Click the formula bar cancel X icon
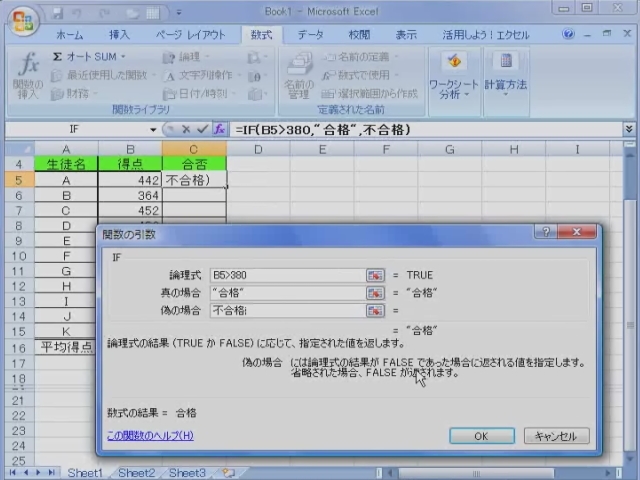Screen dimensions: 640x480 click(x=186, y=130)
